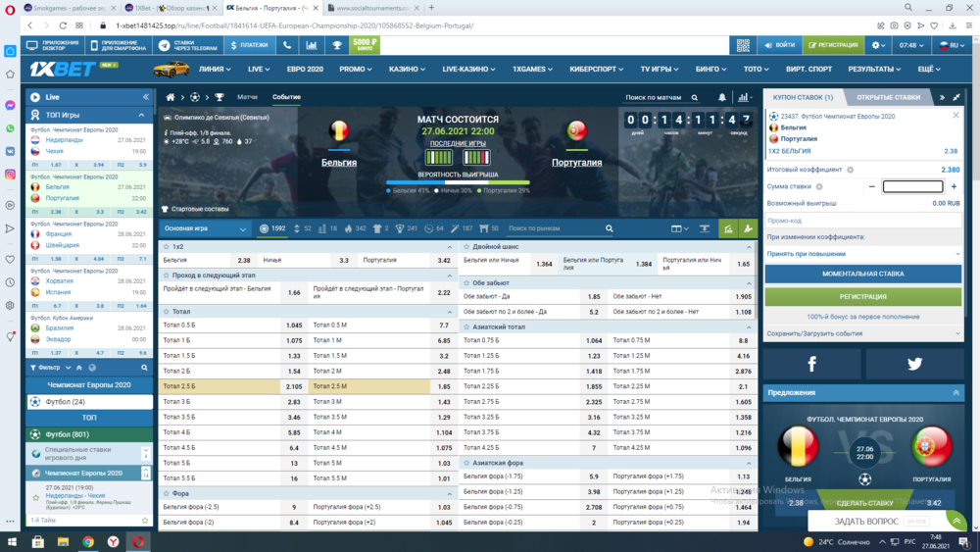Open the Twitter share button
980x552 pixels.
[x=915, y=363]
